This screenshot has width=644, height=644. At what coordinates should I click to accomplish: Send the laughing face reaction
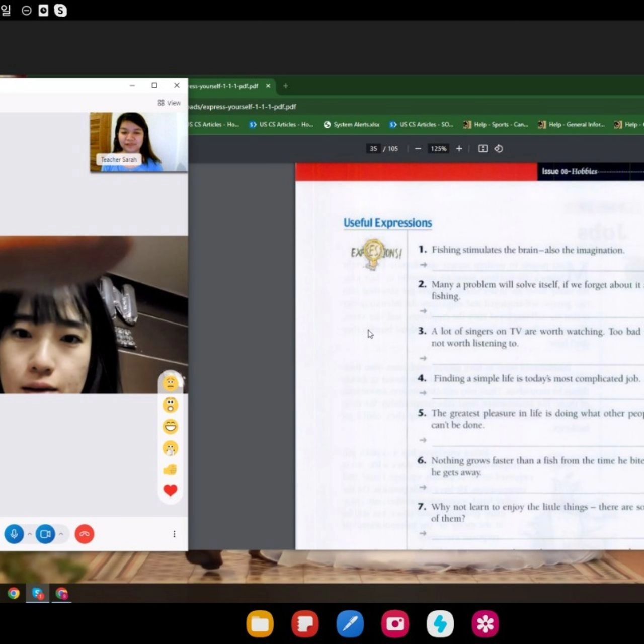(x=171, y=427)
